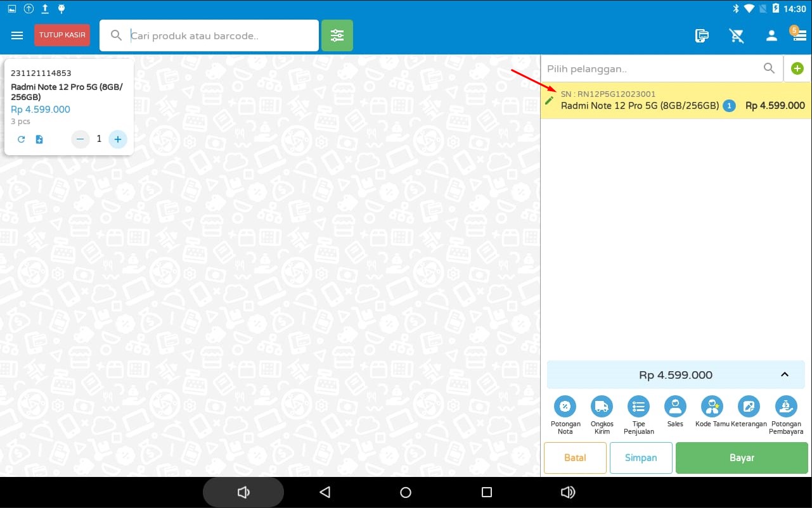
Task: Select the product barcode 231121114853 text
Action: pos(41,73)
